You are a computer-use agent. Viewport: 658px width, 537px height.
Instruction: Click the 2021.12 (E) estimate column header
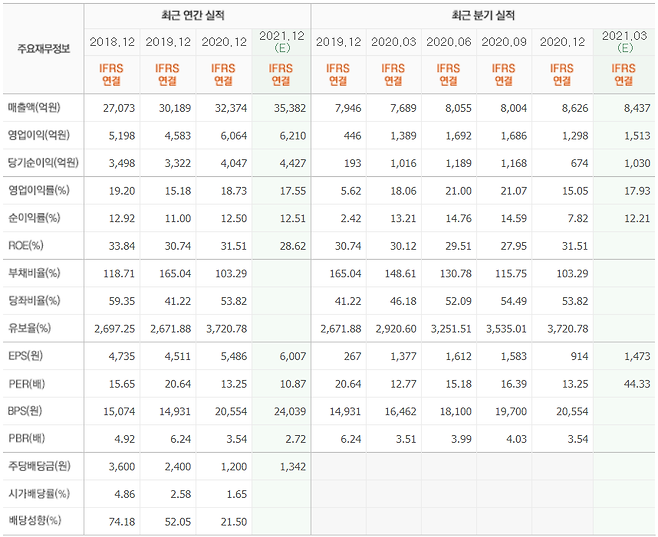tap(281, 42)
